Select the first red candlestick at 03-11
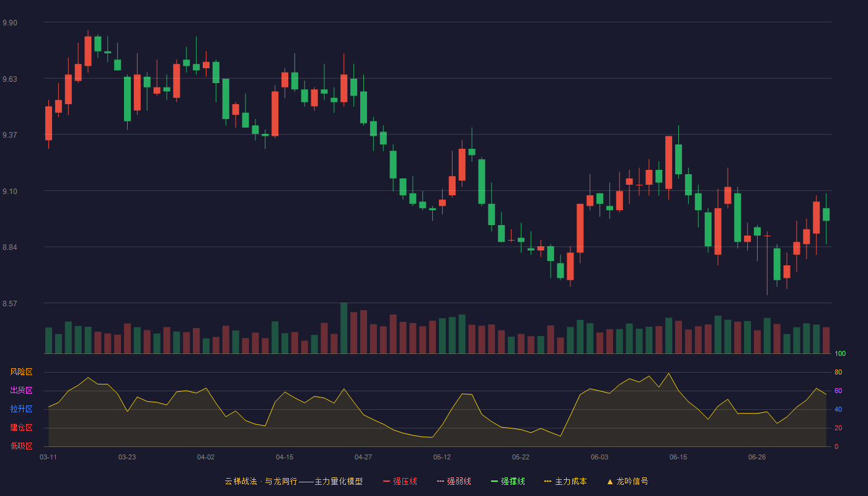The image size is (868, 496). pyautogui.click(x=48, y=123)
